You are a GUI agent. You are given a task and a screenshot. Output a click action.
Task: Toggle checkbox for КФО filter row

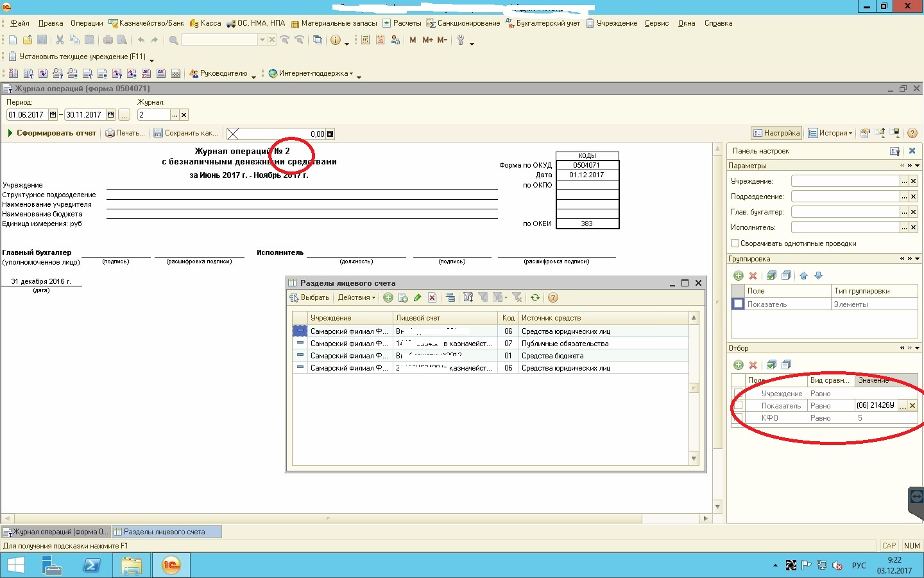[x=738, y=417]
